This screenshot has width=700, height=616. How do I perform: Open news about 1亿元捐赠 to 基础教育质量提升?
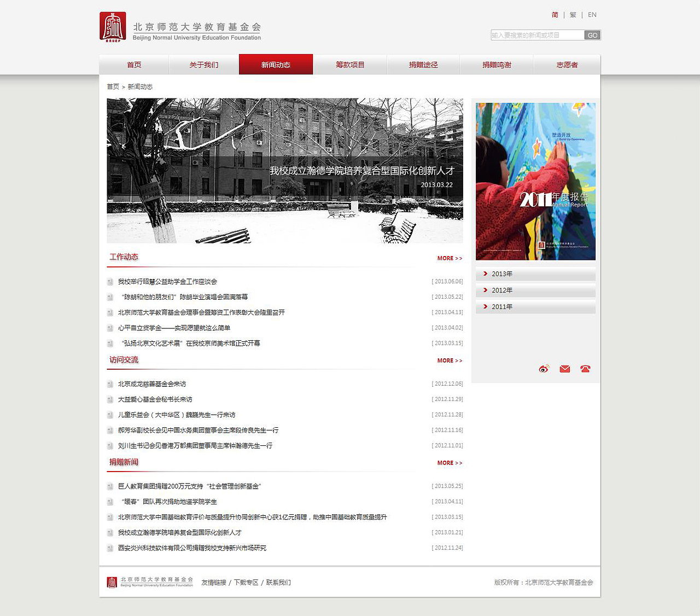[x=253, y=517]
